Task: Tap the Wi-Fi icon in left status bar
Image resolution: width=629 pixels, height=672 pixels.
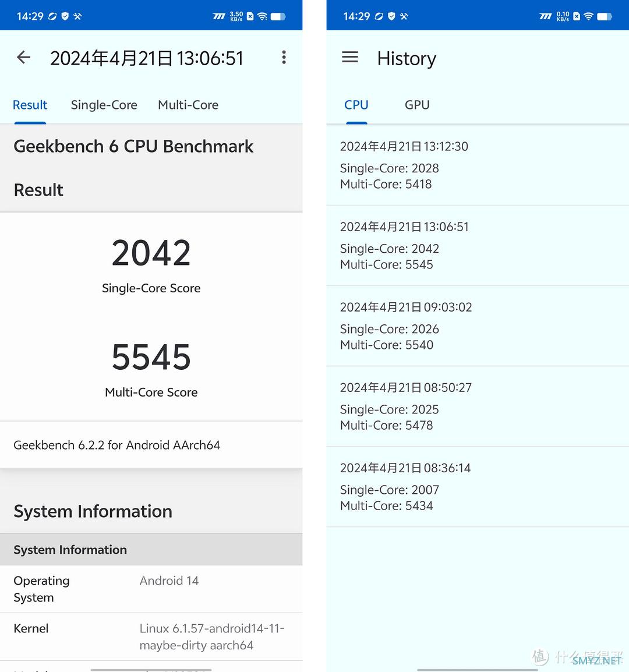Action: [x=263, y=16]
